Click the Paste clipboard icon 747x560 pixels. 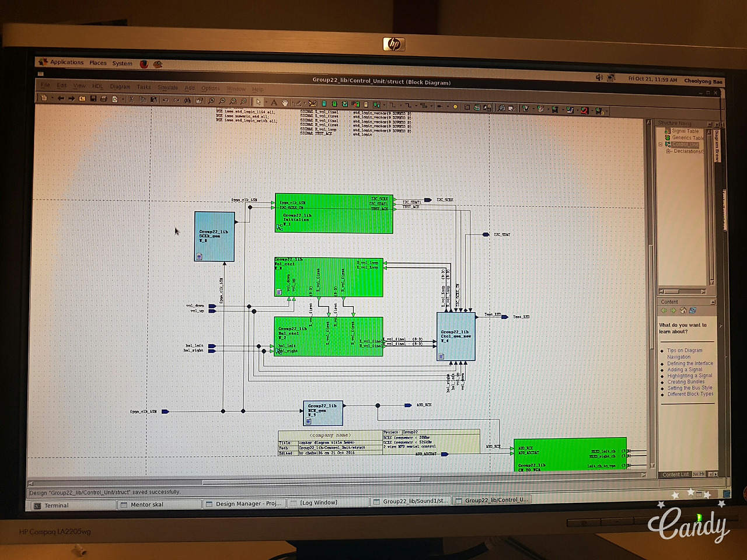(x=153, y=100)
